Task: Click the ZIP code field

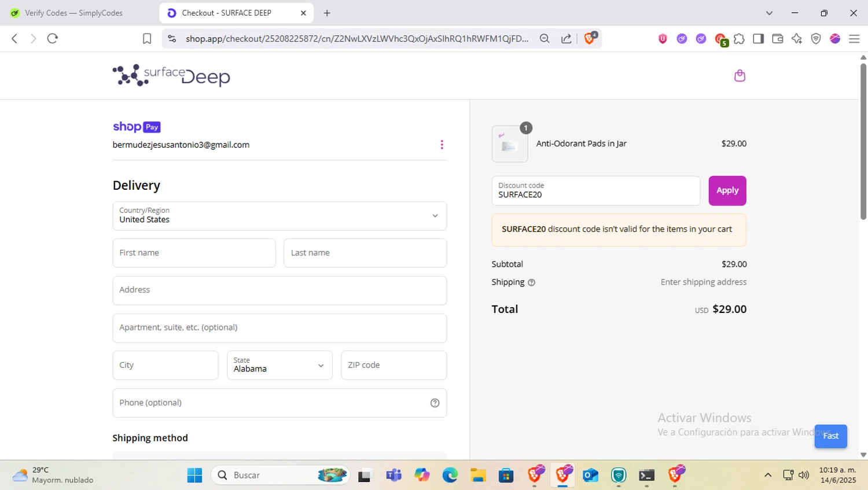Action: [x=393, y=365]
